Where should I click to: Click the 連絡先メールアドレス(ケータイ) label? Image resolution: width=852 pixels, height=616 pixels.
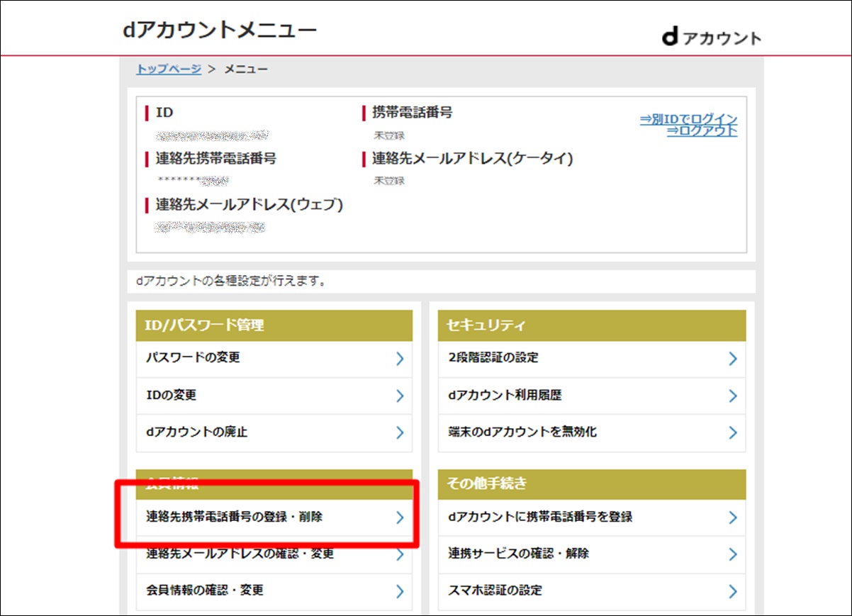[472, 158]
